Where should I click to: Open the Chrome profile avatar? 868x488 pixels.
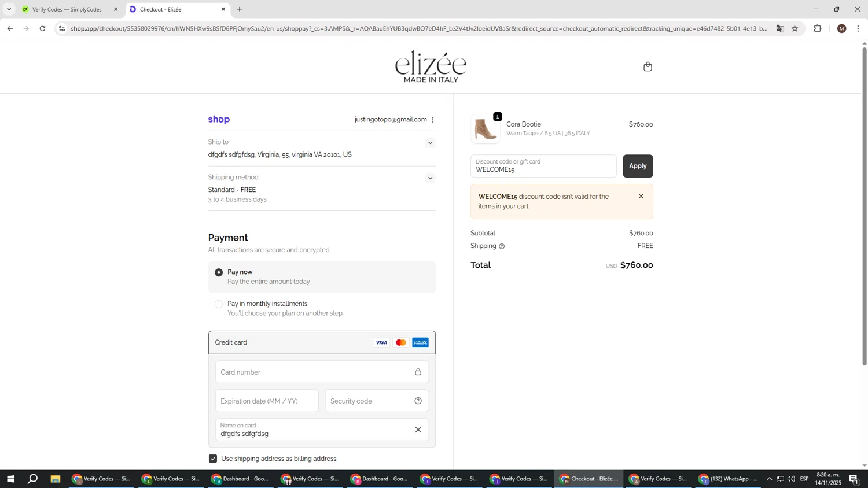(842, 28)
